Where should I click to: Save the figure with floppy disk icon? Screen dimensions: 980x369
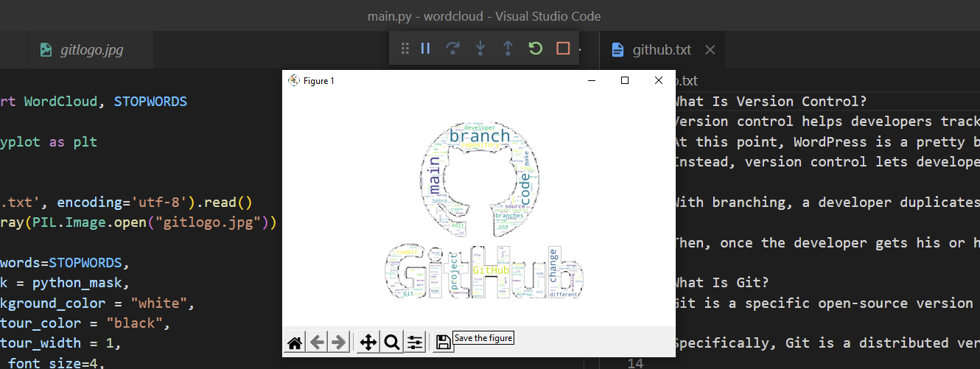tap(444, 342)
